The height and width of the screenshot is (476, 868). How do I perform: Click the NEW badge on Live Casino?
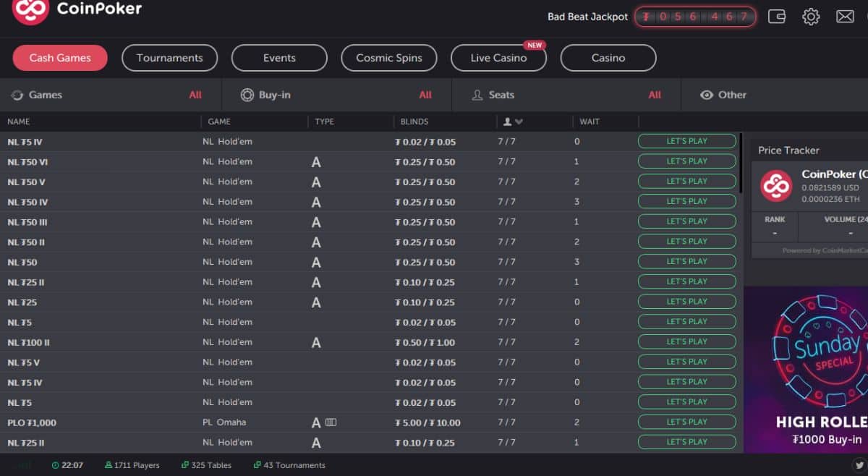pyautogui.click(x=535, y=45)
